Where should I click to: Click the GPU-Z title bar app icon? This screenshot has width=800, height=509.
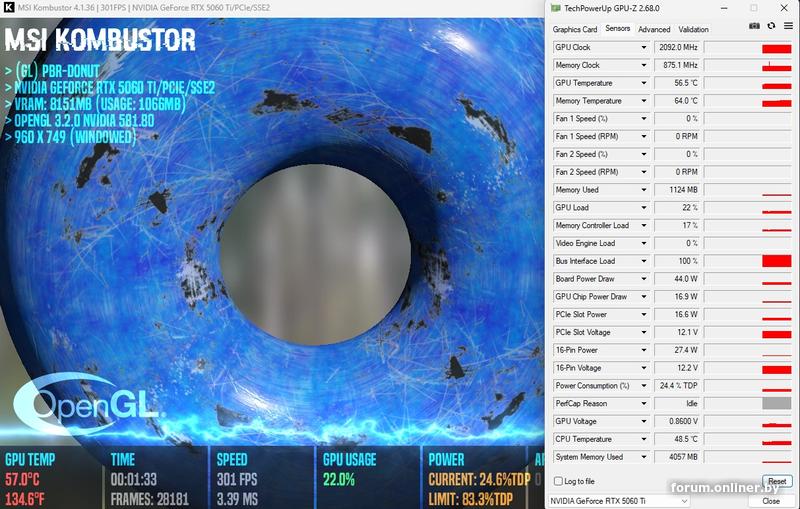pyautogui.click(x=556, y=8)
